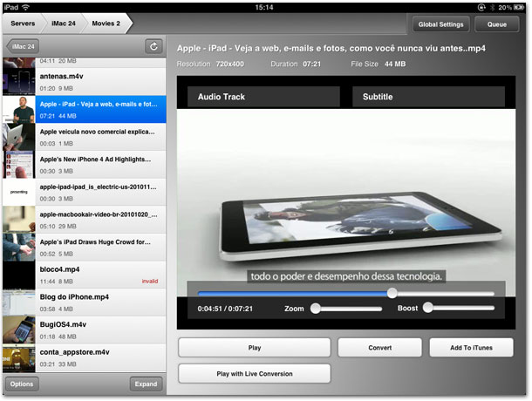The width and height of the screenshot is (532, 401).
Task: Open the Queue
Action: point(497,24)
